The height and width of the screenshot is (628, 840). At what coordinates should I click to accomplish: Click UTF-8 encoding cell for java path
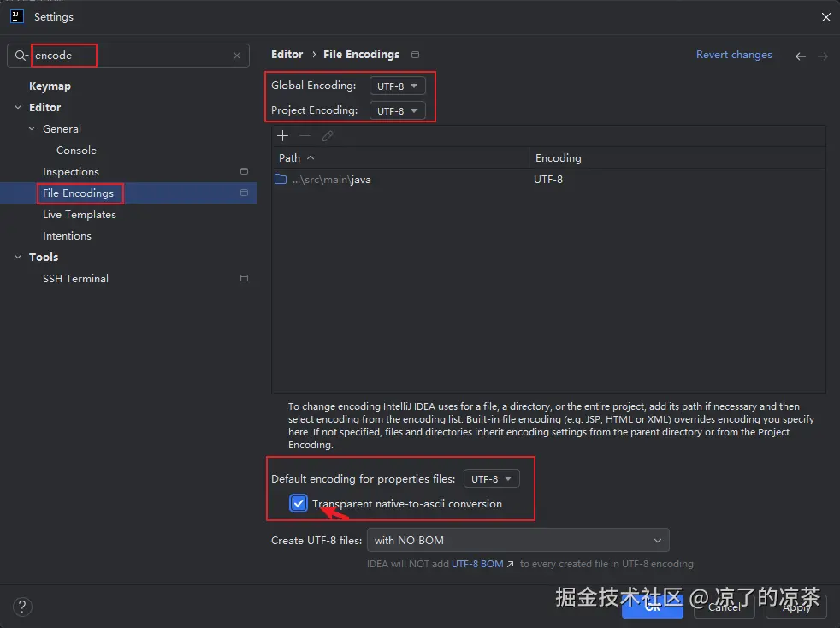[x=548, y=180]
